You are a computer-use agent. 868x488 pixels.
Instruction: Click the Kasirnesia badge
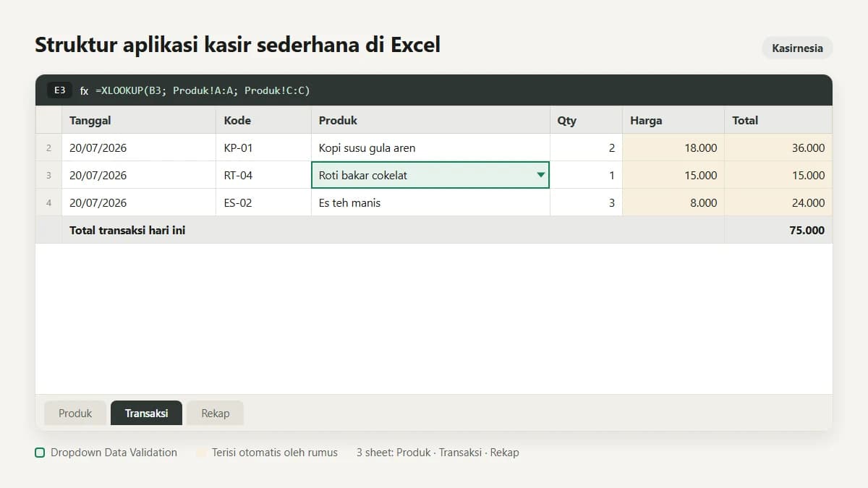coord(797,48)
